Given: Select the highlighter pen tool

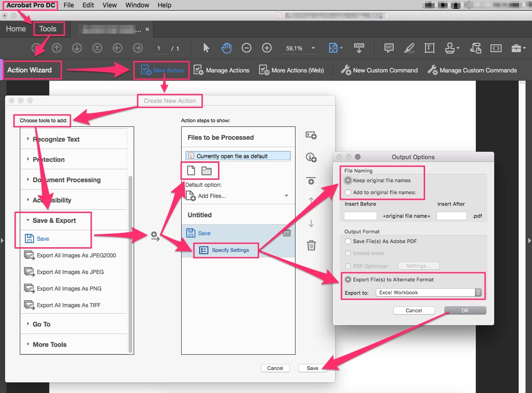Looking at the screenshot, I should pyautogui.click(x=409, y=48).
